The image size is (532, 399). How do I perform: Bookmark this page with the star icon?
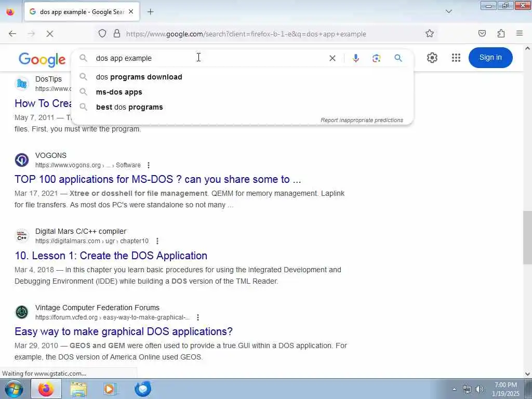(x=430, y=34)
